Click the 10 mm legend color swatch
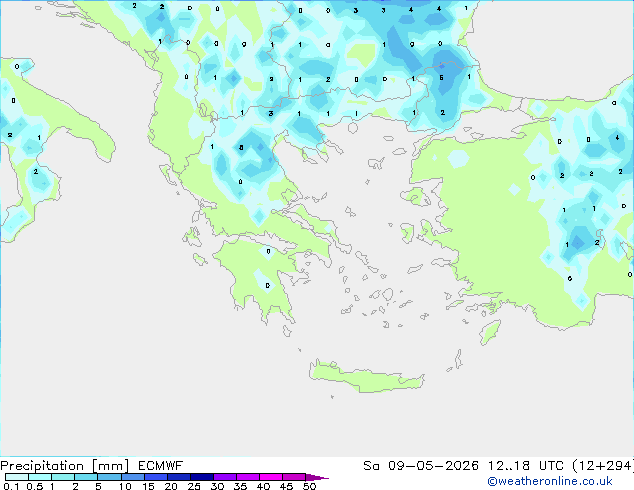Image resolution: width=634 pixels, height=490 pixels. 132,477
